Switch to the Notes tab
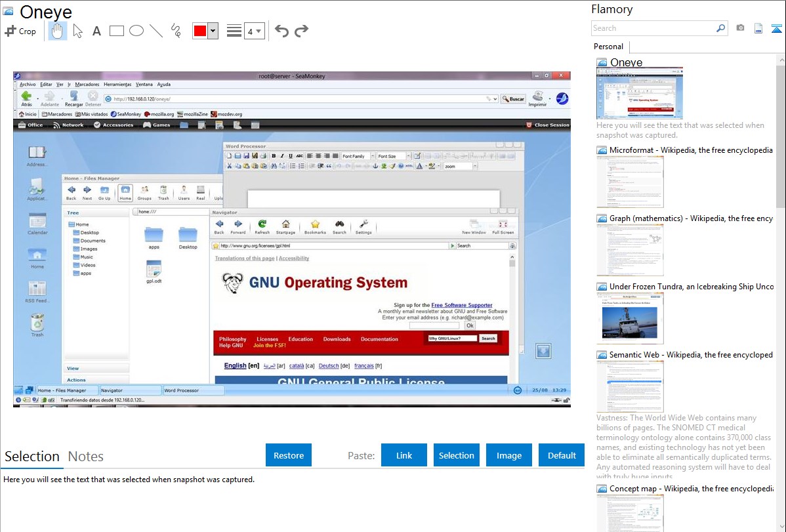The width and height of the screenshot is (786, 532). click(x=86, y=457)
